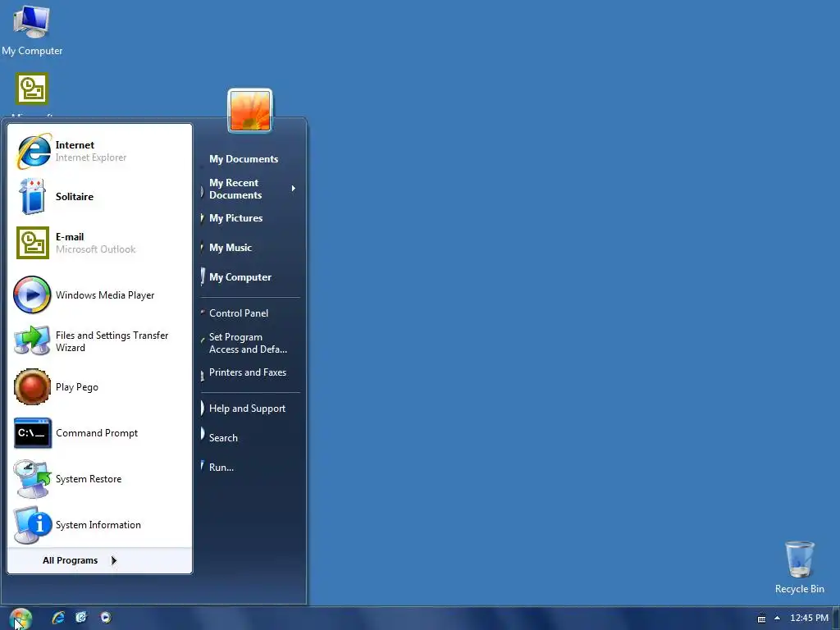Launch Internet Explorer from Quick Launch
Image resolution: width=840 pixels, height=630 pixels.
(58, 618)
